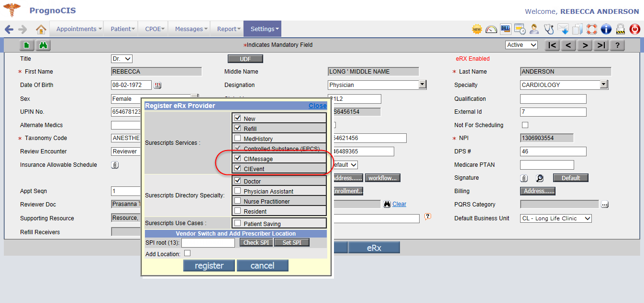
Task: Click the gray forward arrow icon
Action: pos(22,29)
